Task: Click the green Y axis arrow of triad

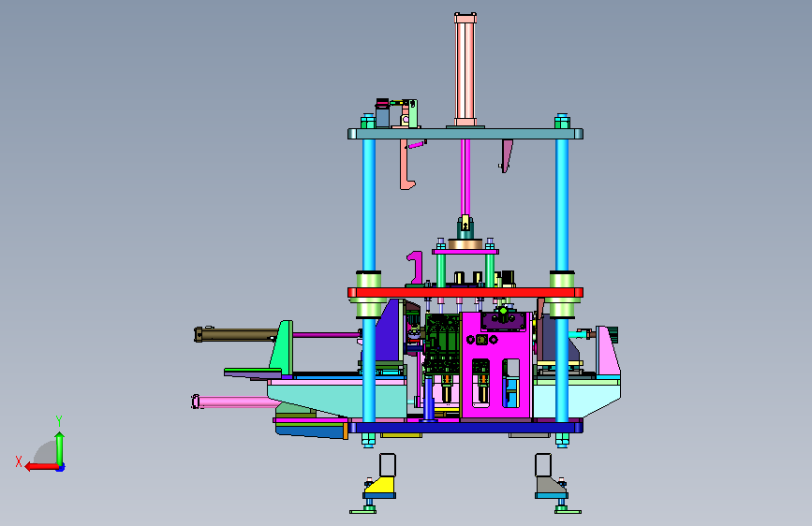Action: click(x=60, y=447)
